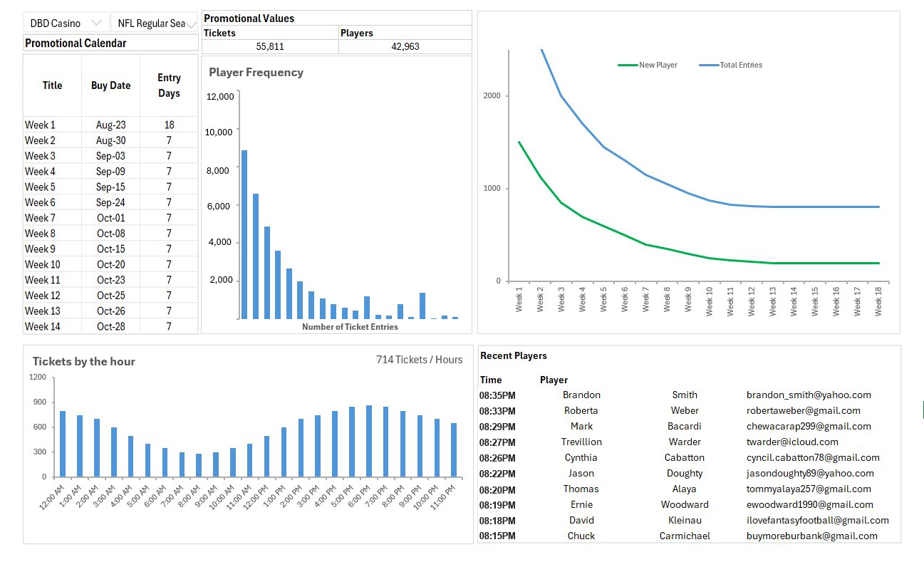924x562 pixels.
Task: Click the Week 1 title cell
Action: [51, 125]
